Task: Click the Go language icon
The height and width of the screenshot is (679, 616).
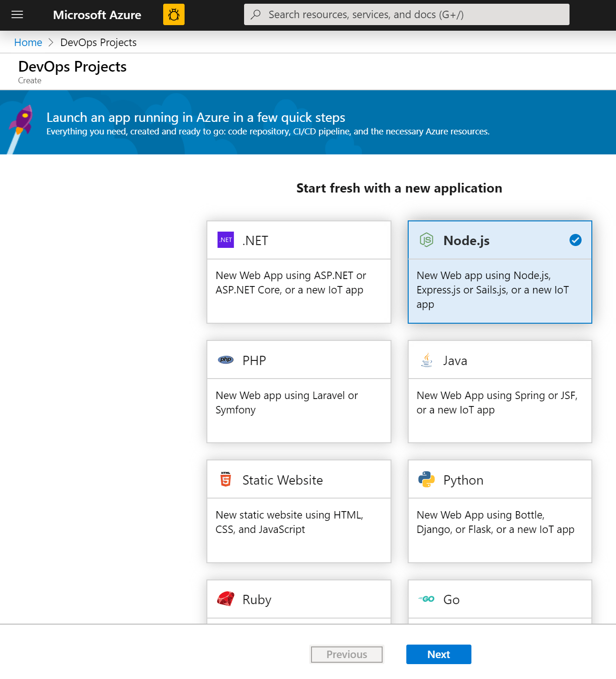Action: 427,599
